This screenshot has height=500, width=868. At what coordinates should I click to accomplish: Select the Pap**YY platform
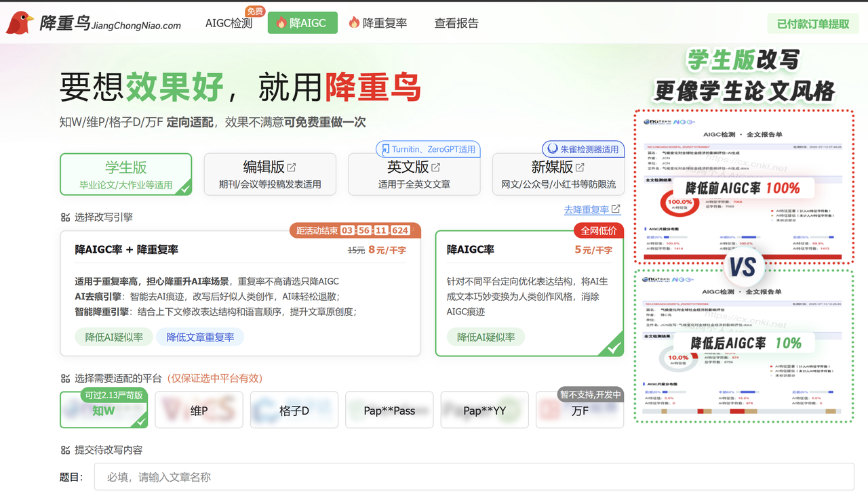tap(485, 410)
